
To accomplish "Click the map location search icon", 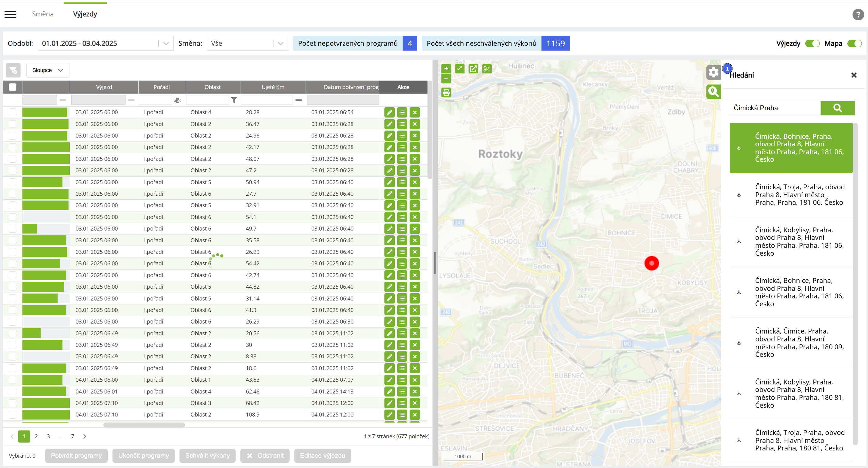I will 713,91.
